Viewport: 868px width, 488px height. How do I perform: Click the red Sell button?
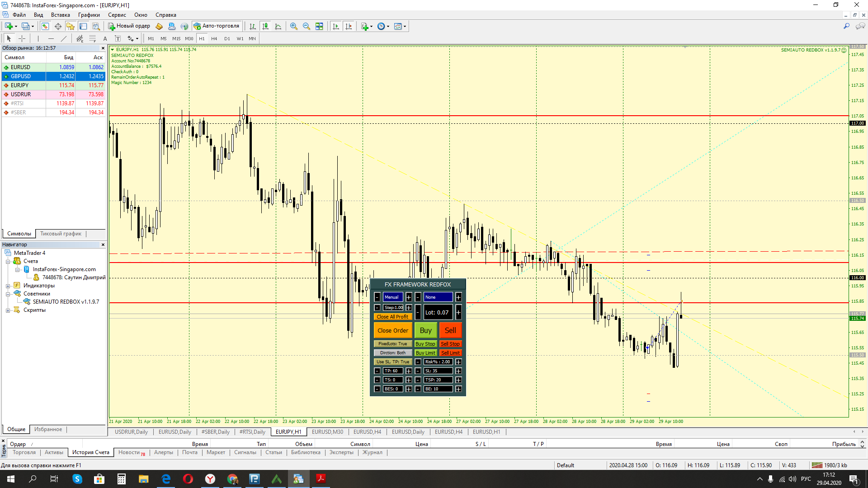pyautogui.click(x=450, y=330)
